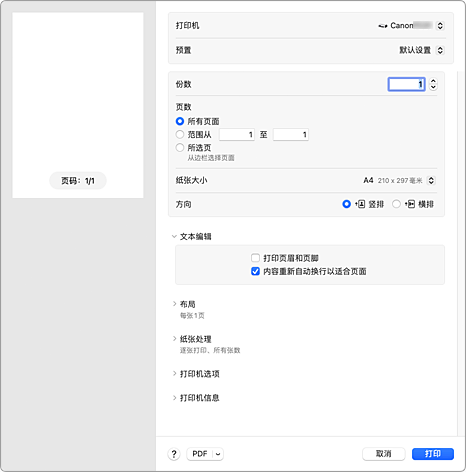The height and width of the screenshot is (472, 466).
Task: Select the 所有页面 radio button
Action: [180, 121]
